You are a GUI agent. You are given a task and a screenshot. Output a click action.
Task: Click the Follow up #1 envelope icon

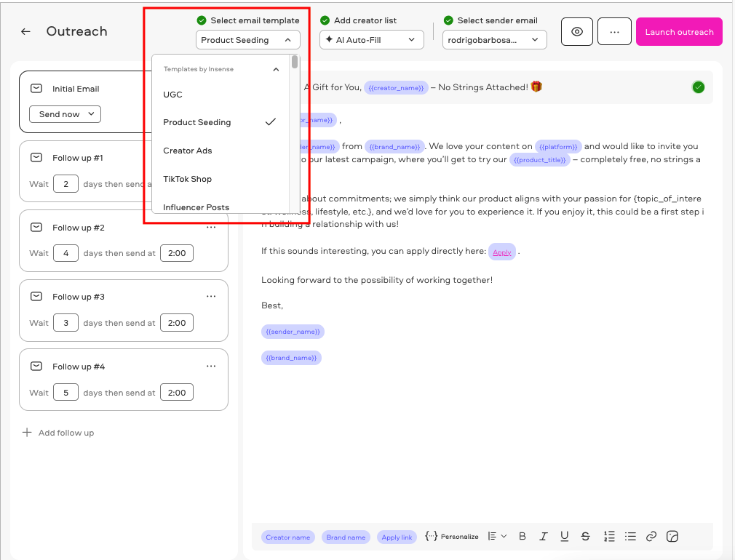click(x=36, y=158)
